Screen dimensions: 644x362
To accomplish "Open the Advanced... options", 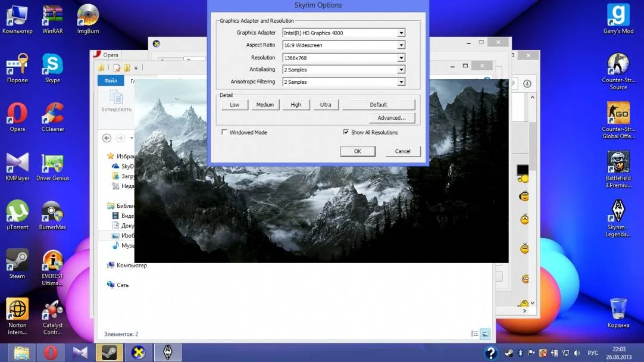I will click(x=392, y=118).
